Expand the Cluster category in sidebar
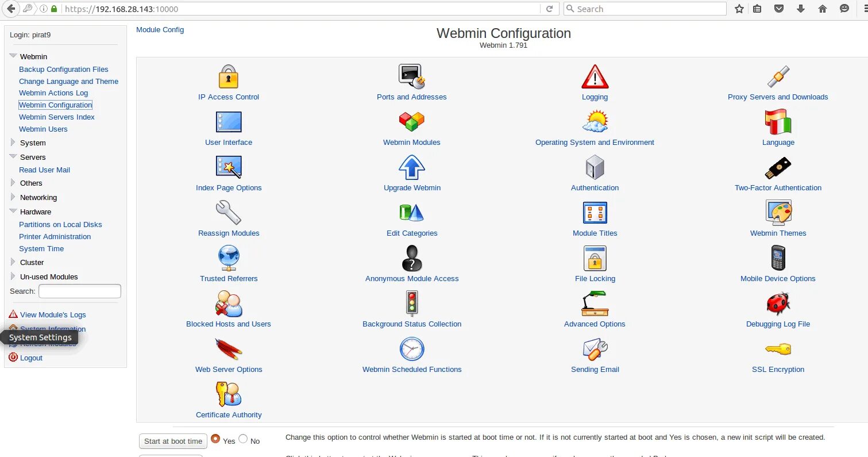The image size is (868, 457). (13, 262)
